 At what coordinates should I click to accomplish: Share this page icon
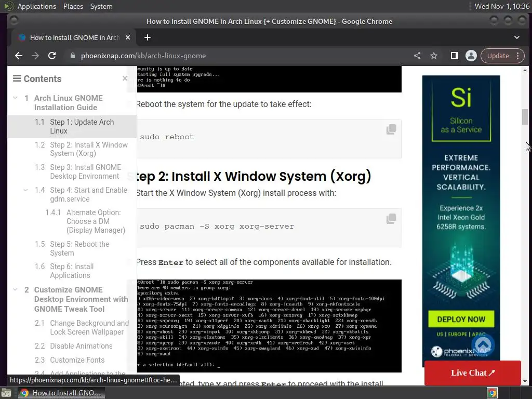click(x=417, y=56)
